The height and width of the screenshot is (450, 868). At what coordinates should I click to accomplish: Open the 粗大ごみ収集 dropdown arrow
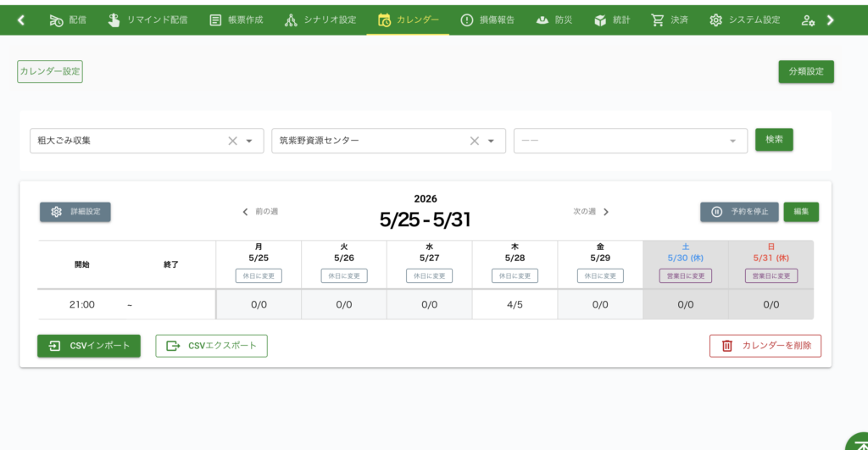249,142
